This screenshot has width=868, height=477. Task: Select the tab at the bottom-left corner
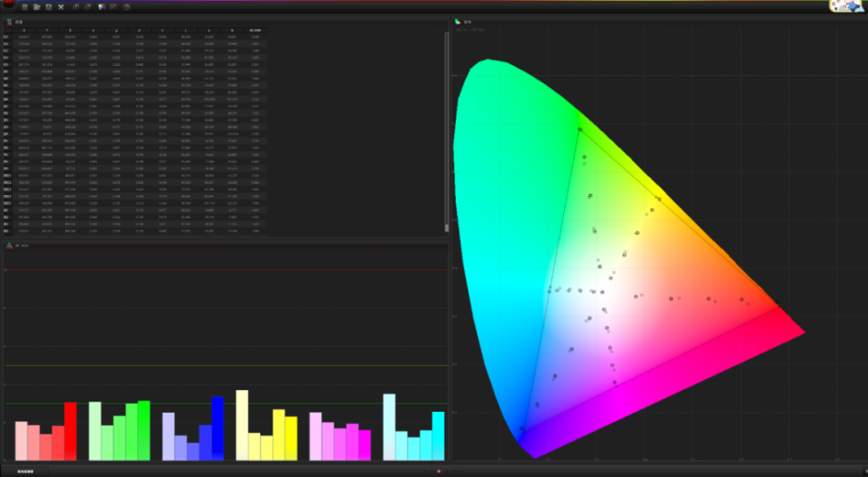click(x=24, y=471)
